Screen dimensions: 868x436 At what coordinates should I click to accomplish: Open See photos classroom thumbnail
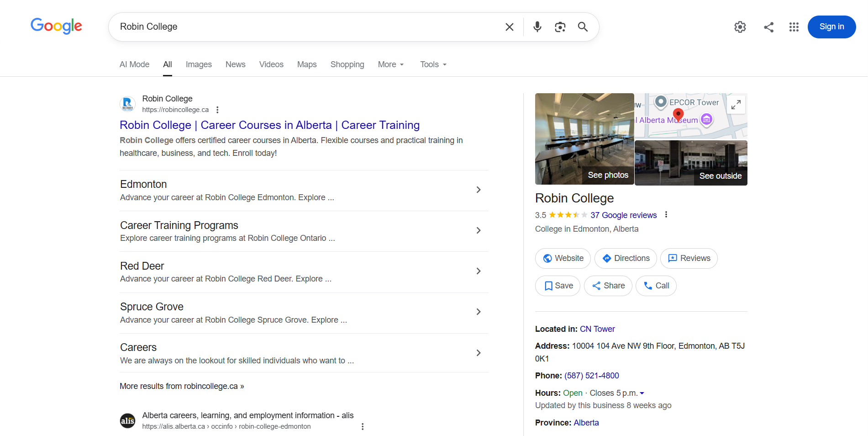[584, 139]
